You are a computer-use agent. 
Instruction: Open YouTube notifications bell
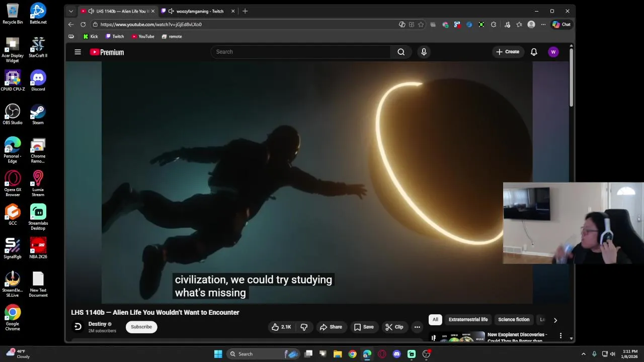534,52
